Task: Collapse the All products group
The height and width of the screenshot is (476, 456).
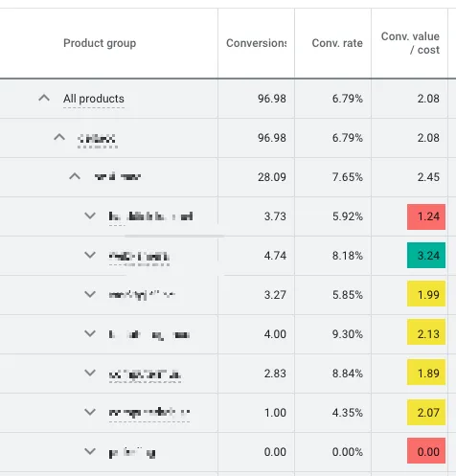Action: pyautogui.click(x=44, y=98)
